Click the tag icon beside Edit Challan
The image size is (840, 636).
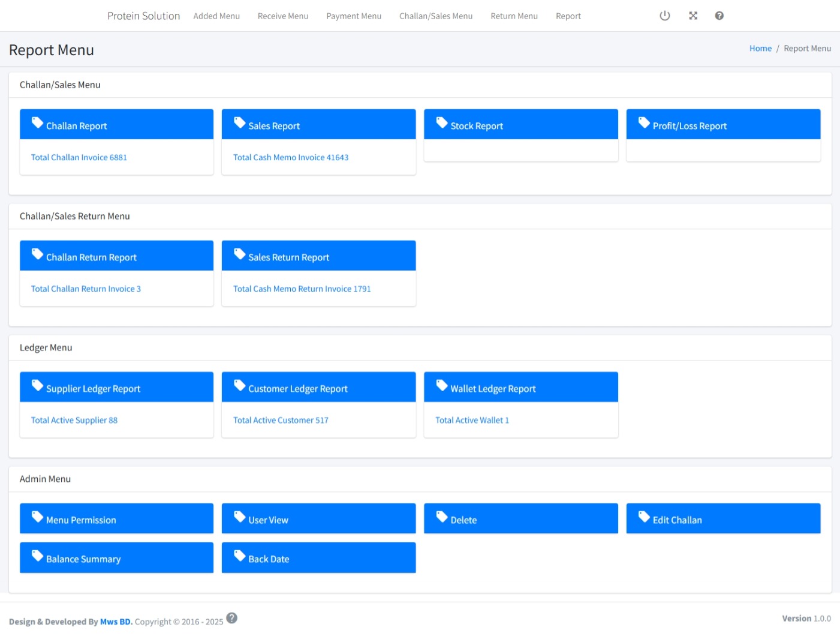(644, 517)
